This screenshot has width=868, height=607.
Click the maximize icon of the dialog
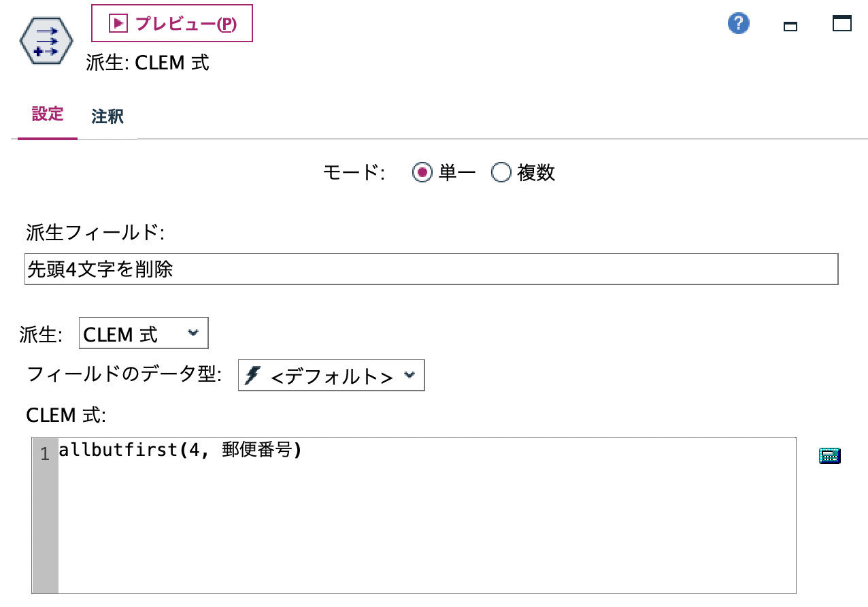(x=841, y=24)
